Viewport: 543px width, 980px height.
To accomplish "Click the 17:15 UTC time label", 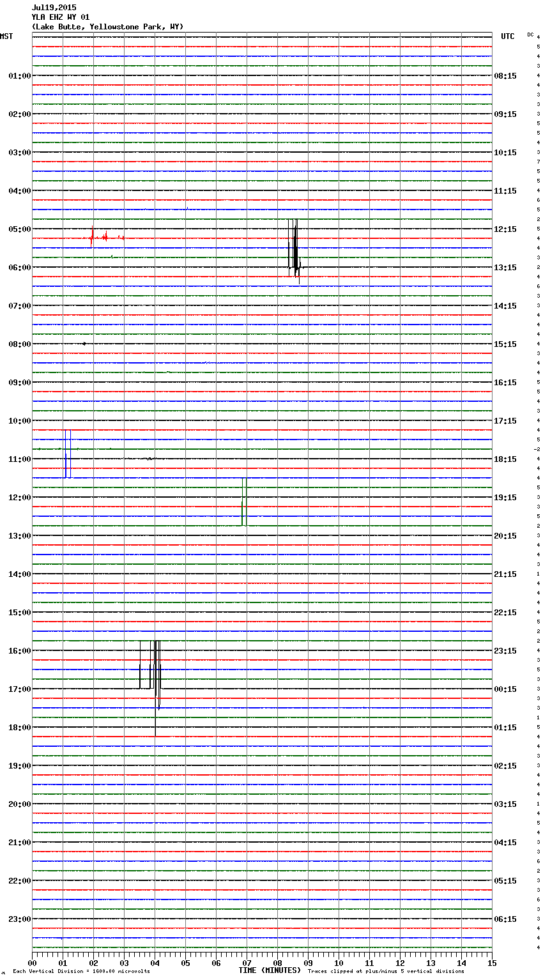I will 505,420.
